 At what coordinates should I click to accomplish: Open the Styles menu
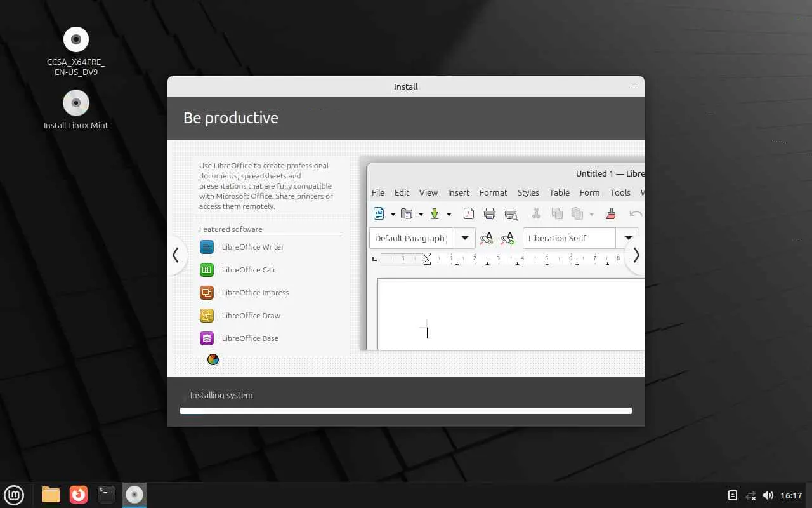pyautogui.click(x=528, y=192)
